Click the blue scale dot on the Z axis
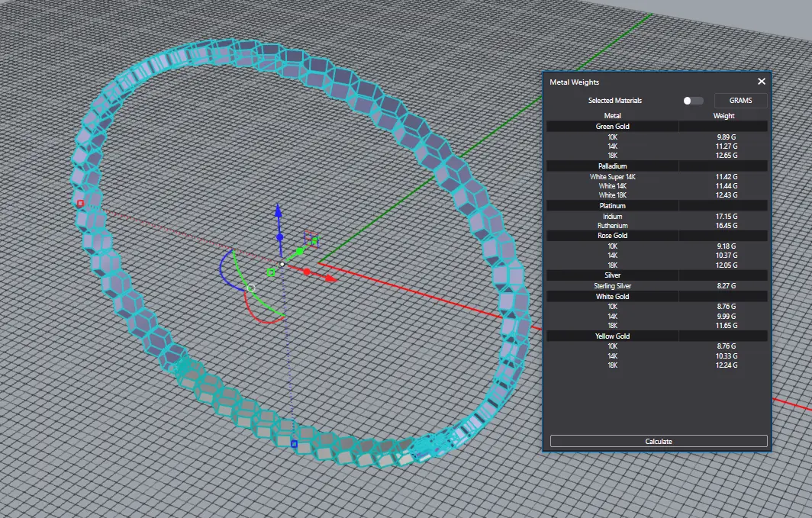 tap(279, 237)
